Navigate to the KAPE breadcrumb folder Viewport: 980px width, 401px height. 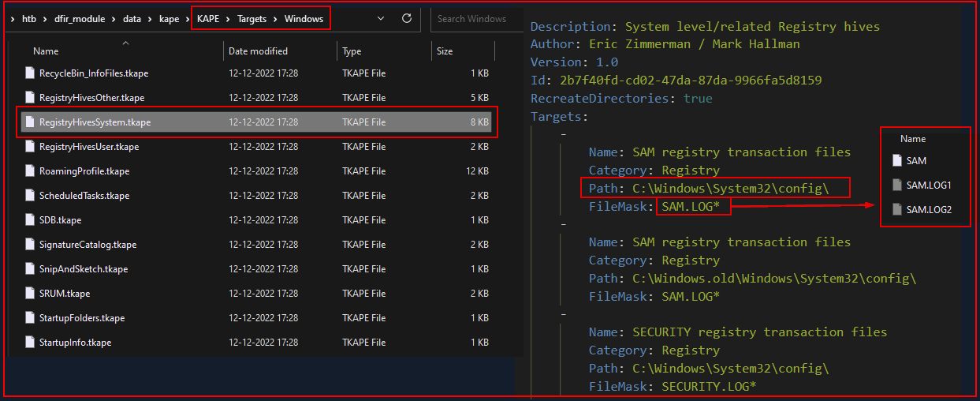coord(209,19)
